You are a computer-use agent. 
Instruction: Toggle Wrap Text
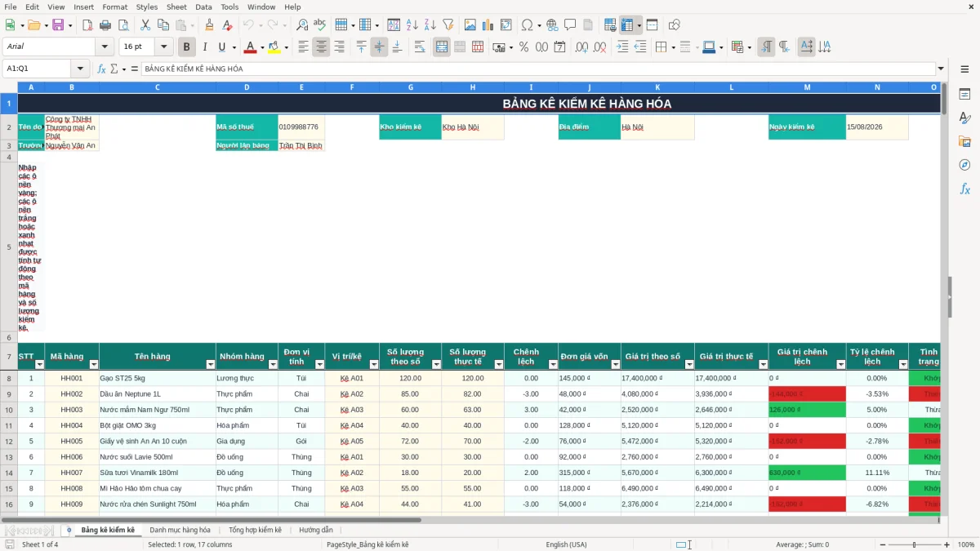[x=420, y=47]
